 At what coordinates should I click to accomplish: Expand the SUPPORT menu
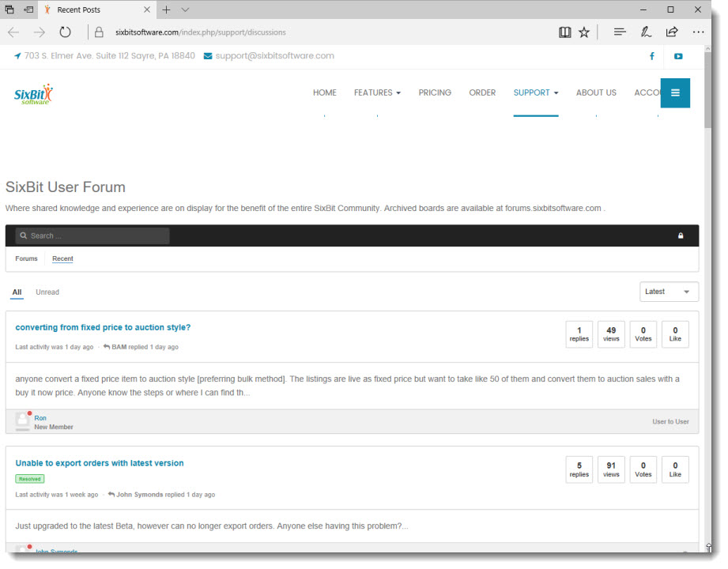(536, 92)
